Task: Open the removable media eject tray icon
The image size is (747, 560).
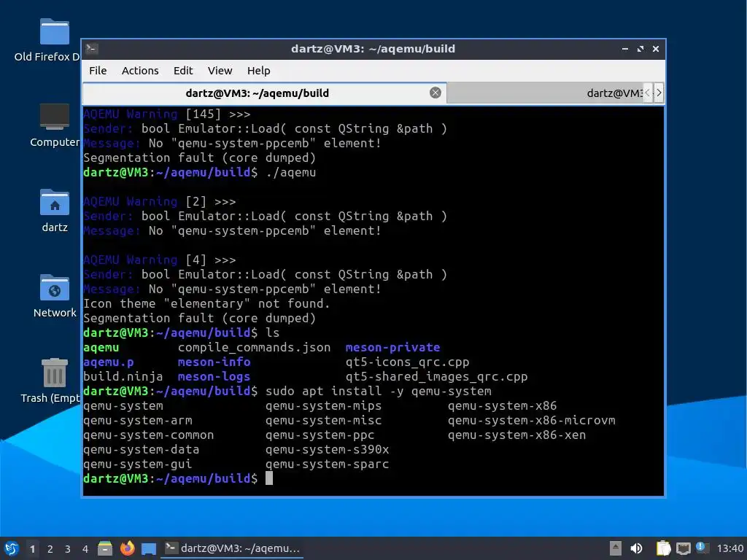Action: pos(616,548)
